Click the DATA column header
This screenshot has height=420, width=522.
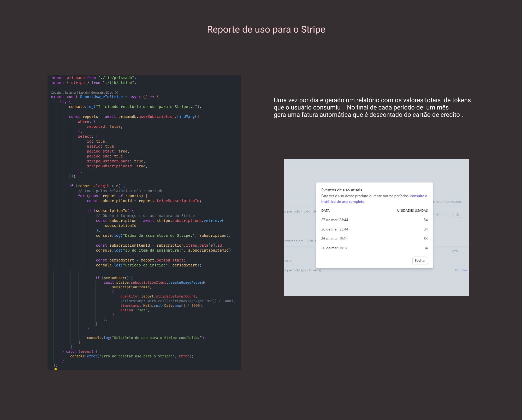pyautogui.click(x=325, y=211)
